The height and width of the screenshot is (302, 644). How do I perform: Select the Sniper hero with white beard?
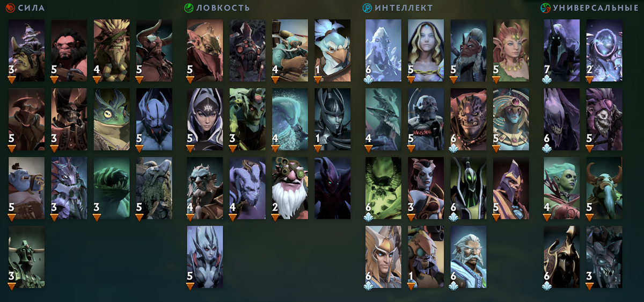coord(290,188)
